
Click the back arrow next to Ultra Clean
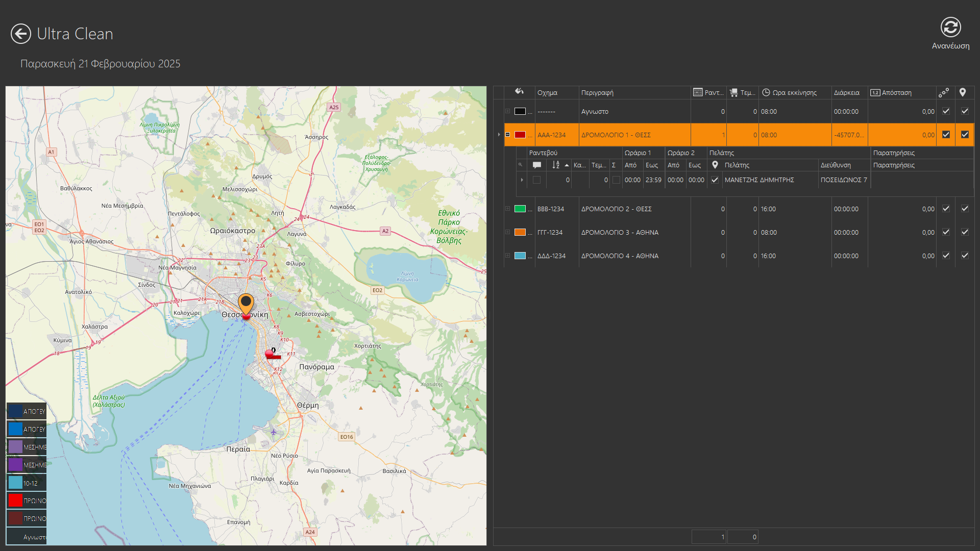click(x=21, y=34)
